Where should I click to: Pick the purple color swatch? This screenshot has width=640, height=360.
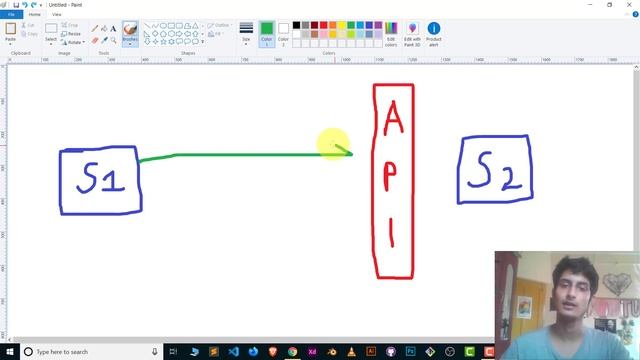click(378, 25)
